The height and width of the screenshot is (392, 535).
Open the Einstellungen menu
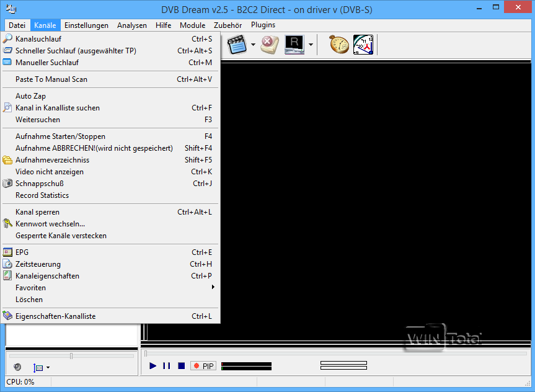pos(86,25)
